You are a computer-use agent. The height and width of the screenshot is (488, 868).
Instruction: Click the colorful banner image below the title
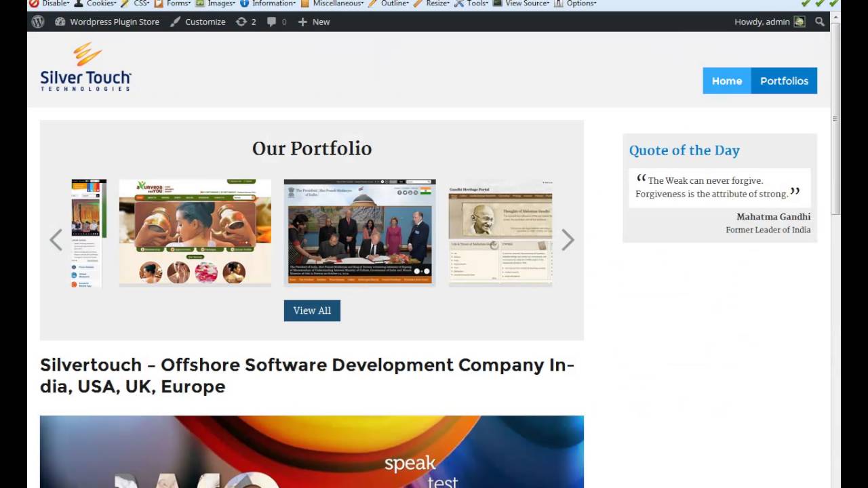(x=312, y=451)
